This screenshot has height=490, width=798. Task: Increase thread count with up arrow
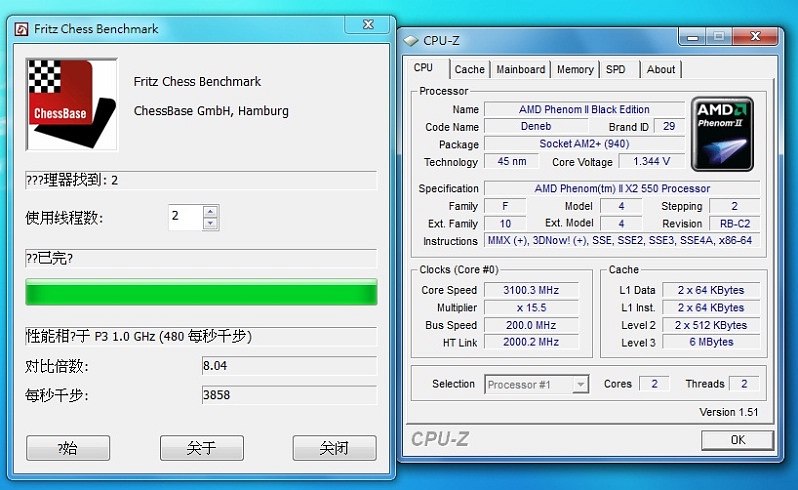[211, 211]
